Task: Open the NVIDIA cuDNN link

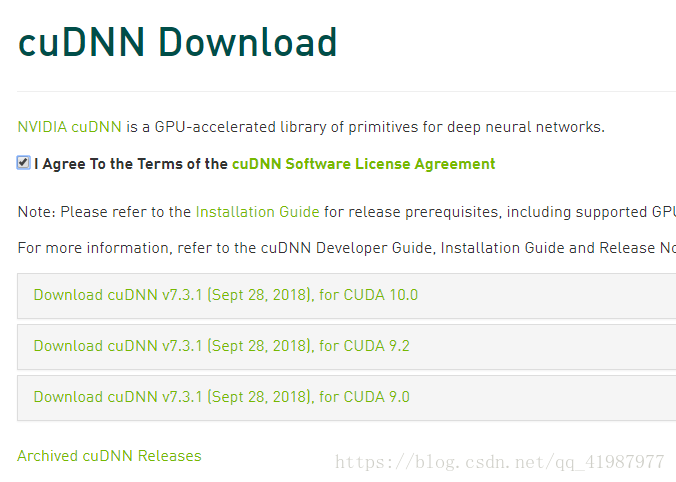Action: (x=69, y=127)
